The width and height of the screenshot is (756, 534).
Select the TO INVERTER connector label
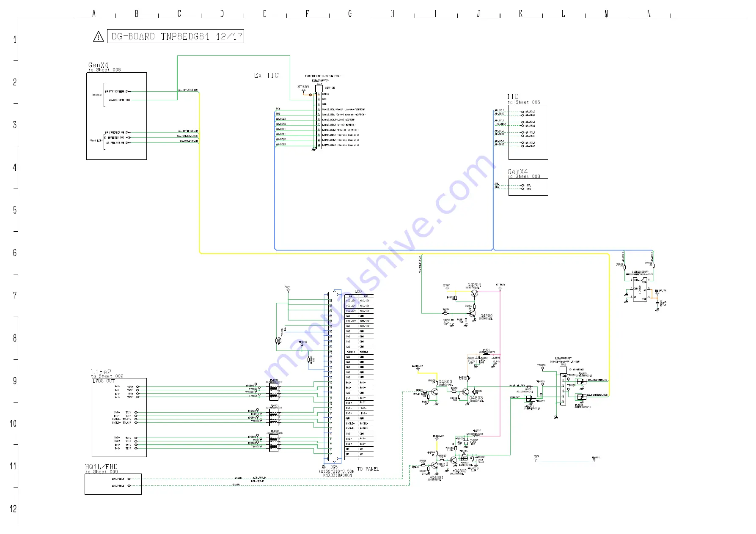click(576, 370)
